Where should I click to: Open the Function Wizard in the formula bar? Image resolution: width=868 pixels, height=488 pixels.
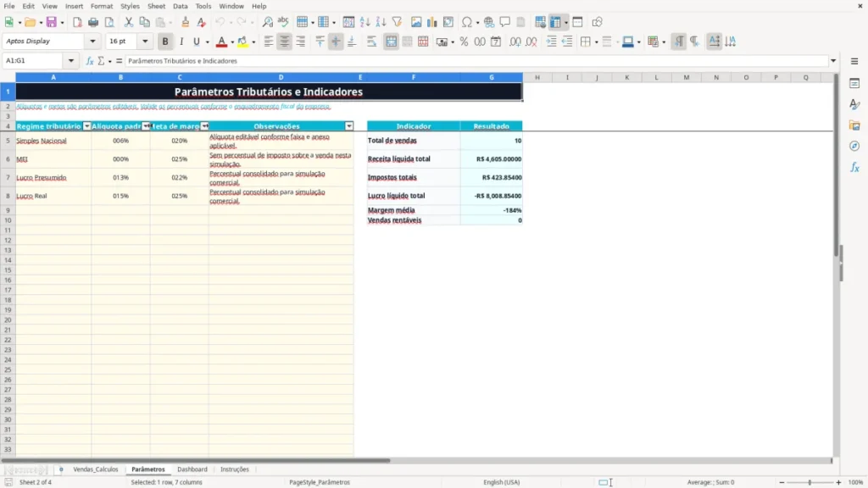(x=90, y=61)
